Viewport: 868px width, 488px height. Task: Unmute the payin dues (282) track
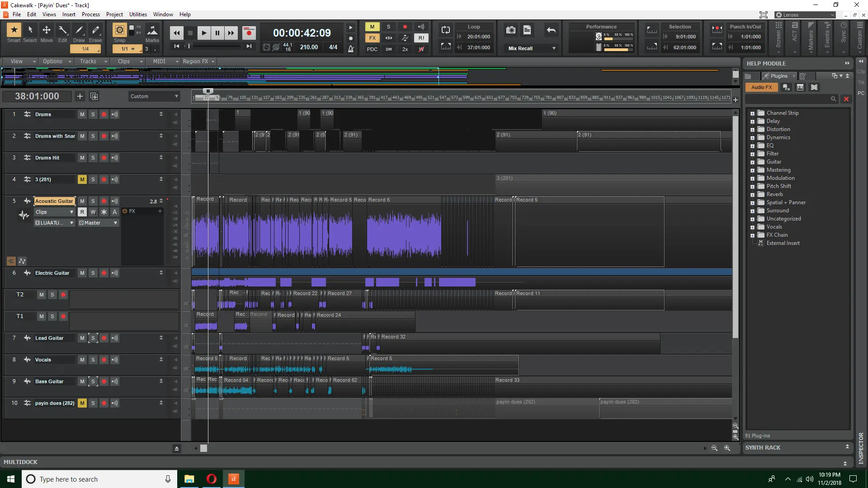[x=82, y=403]
